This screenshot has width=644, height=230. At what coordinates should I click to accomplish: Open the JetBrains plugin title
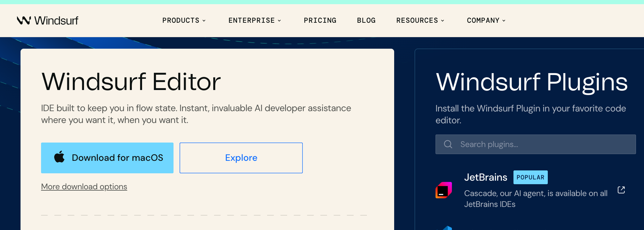click(x=486, y=177)
